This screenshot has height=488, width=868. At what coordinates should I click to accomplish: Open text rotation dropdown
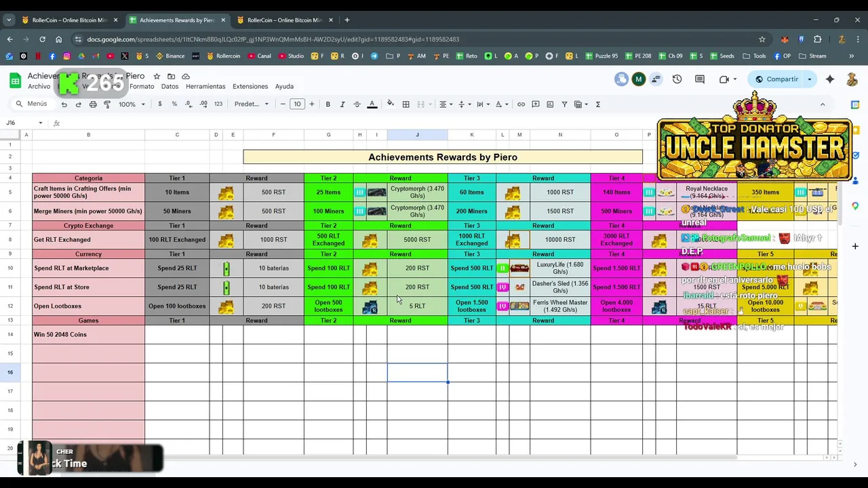click(501, 104)
